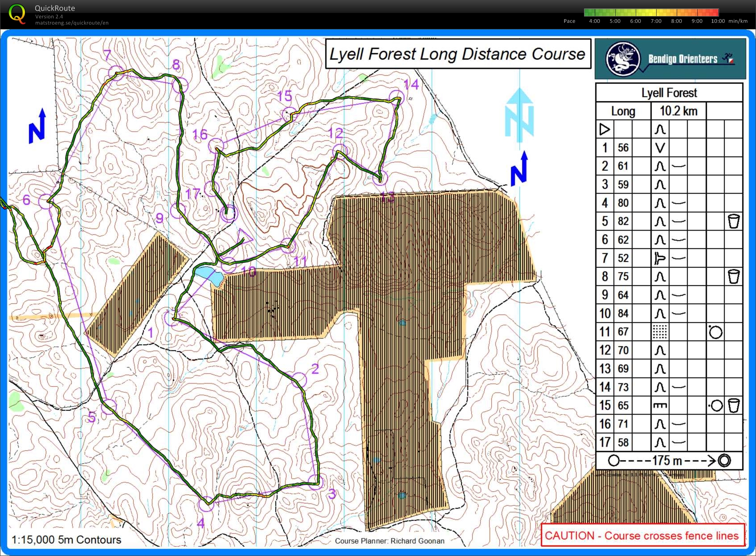The height and width of the screenshot is (556, 756).
Task: Click the 10.2 km course length cell
Action: coord(678,111)
